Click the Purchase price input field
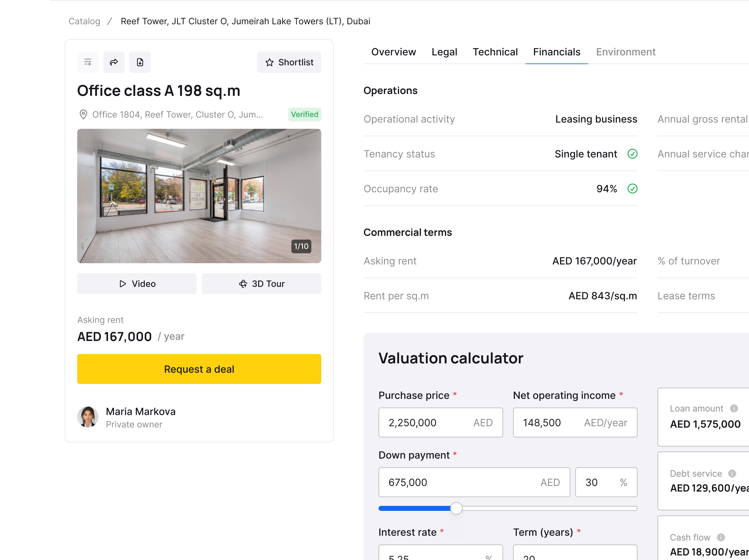749x560 pixels. tap(440, 422)
